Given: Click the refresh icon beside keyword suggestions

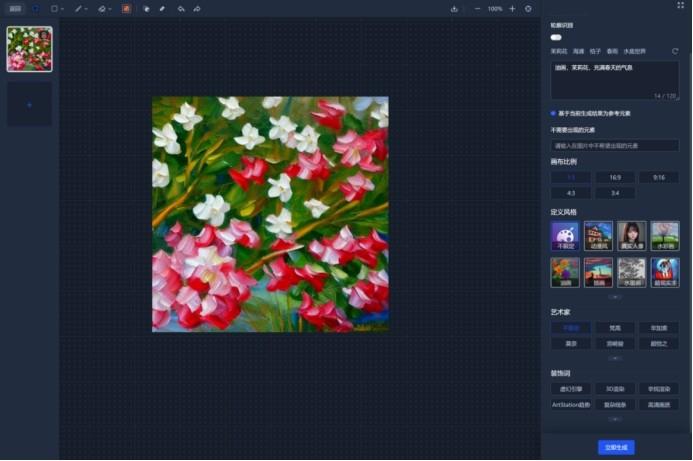Looking at the screenshot, I should (675, 51).
